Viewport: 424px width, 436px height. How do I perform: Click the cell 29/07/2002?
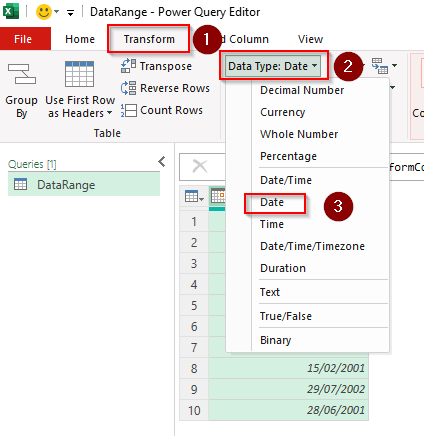tap(288, 389)
